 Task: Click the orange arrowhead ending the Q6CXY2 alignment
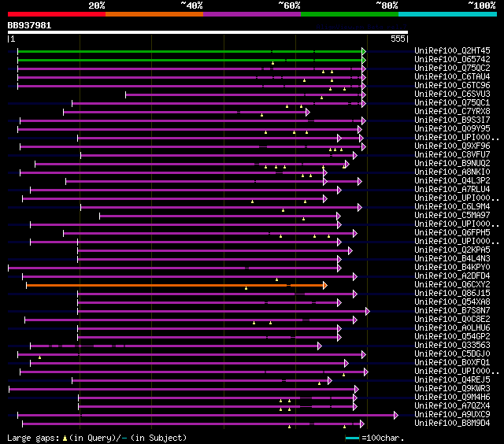(x=325, y=285)
